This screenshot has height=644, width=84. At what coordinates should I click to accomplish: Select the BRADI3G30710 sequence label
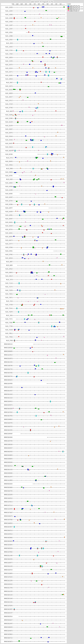(8, 638)
